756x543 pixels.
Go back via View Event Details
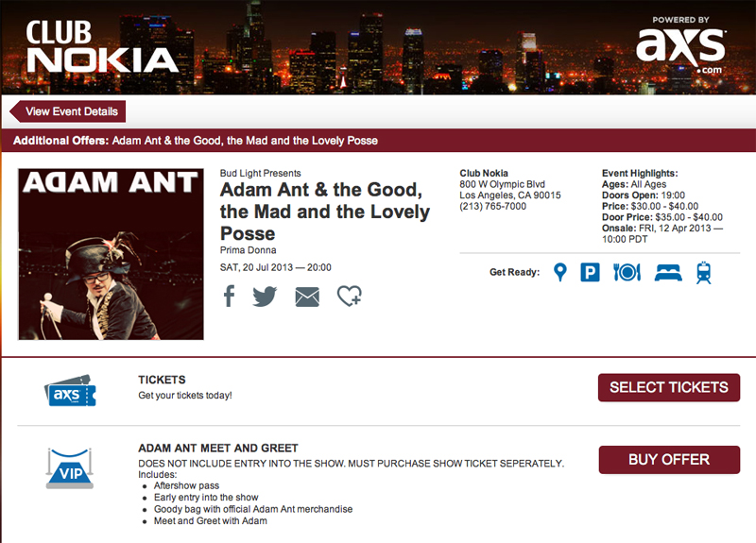point(68,111)
